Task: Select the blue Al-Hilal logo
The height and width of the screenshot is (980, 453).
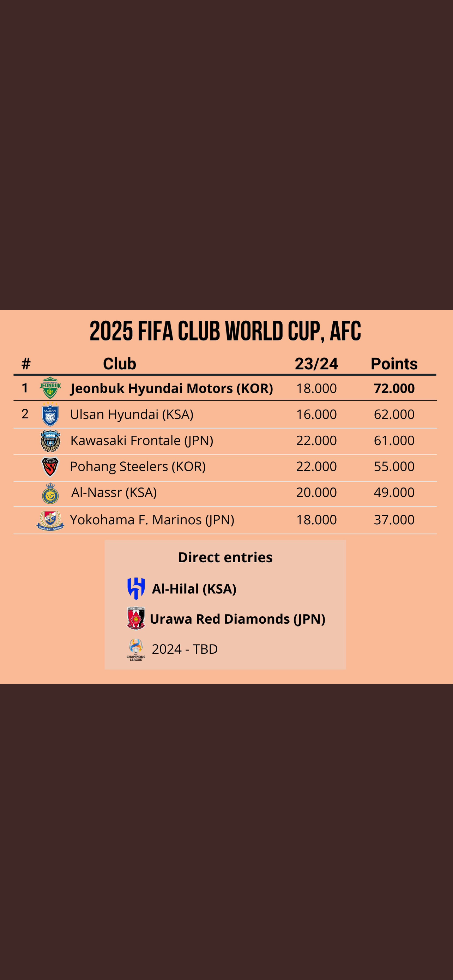Action: (x=136, y=588)
